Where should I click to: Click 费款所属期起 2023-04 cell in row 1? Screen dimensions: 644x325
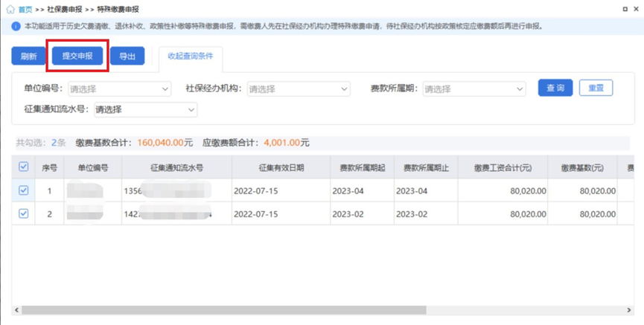(x=348, y=191)
